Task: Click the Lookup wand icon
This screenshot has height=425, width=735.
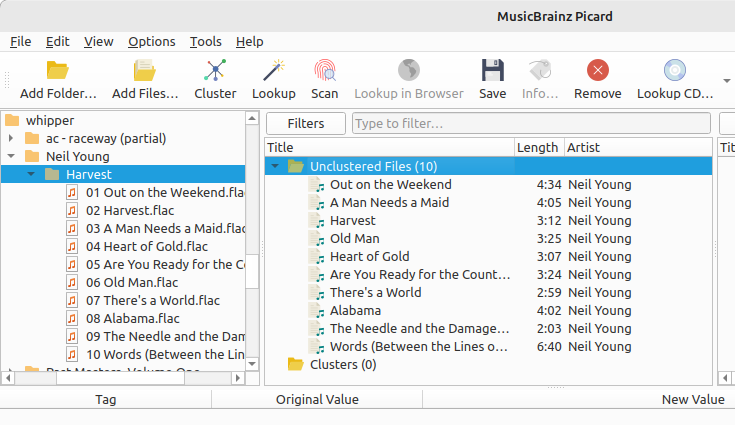Action: (x=274, y=71)
